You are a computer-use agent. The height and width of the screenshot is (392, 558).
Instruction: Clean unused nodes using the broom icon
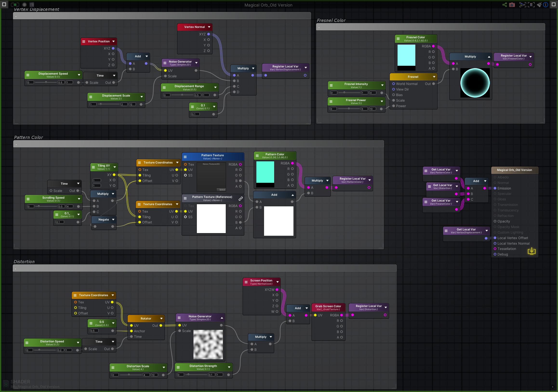click(x=539, y=5)
